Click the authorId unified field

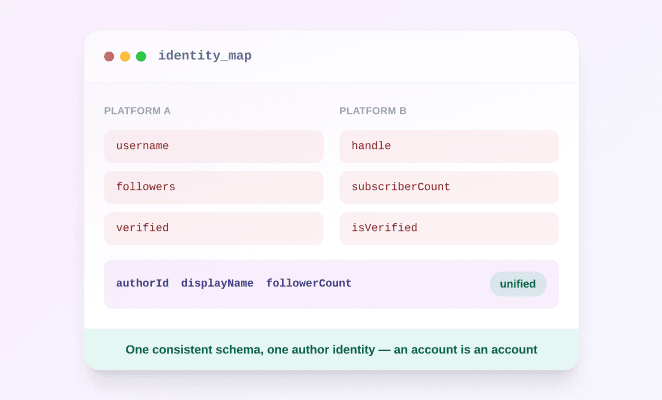point(142,283)
